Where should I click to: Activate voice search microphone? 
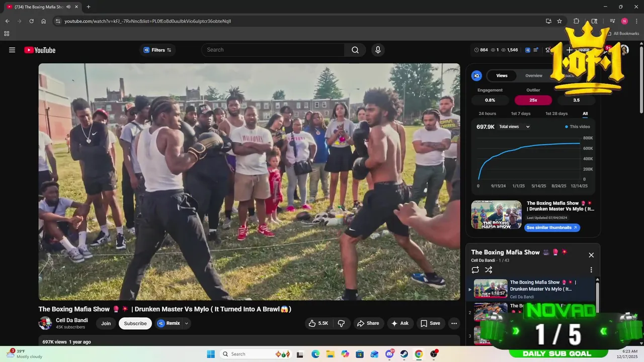pyautogui.click(x=378, y=50)
